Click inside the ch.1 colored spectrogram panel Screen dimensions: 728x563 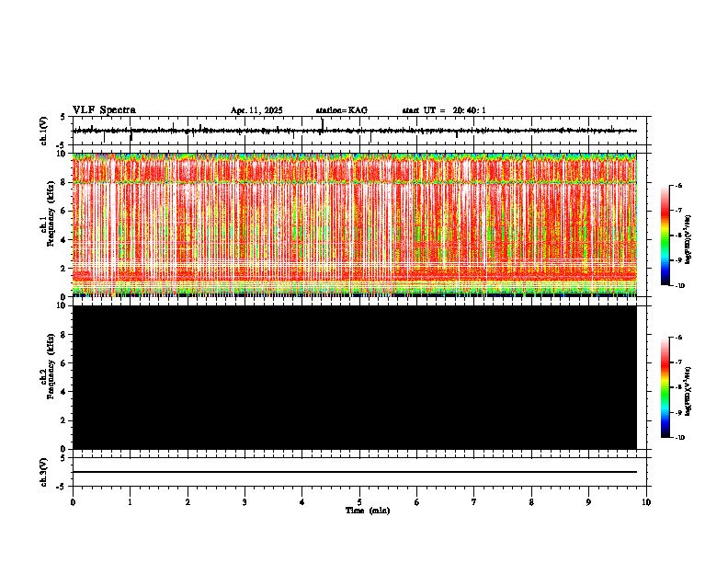pos(355,224)
